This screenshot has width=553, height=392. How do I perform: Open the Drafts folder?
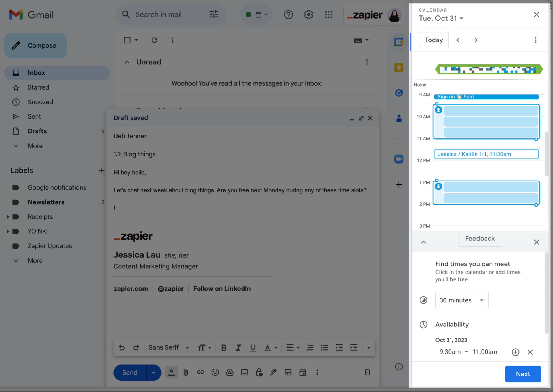click(x=57, y=131)
